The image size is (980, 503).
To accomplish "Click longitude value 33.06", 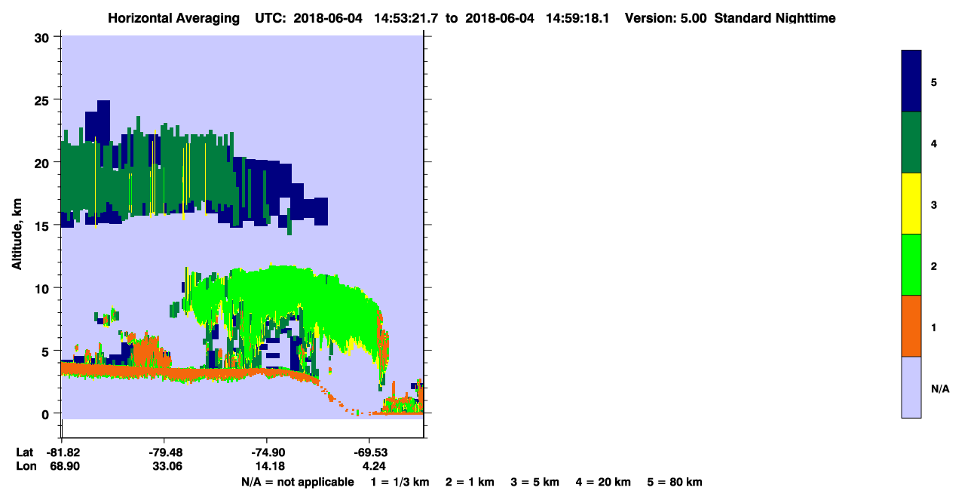I will click(x=167, y=466).
